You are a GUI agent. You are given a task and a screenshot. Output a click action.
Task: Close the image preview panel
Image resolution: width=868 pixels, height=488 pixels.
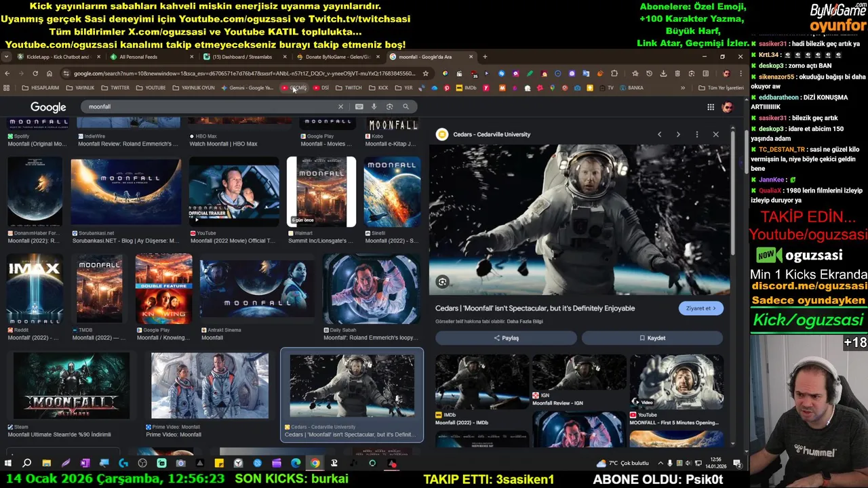[x=715, y=134]
